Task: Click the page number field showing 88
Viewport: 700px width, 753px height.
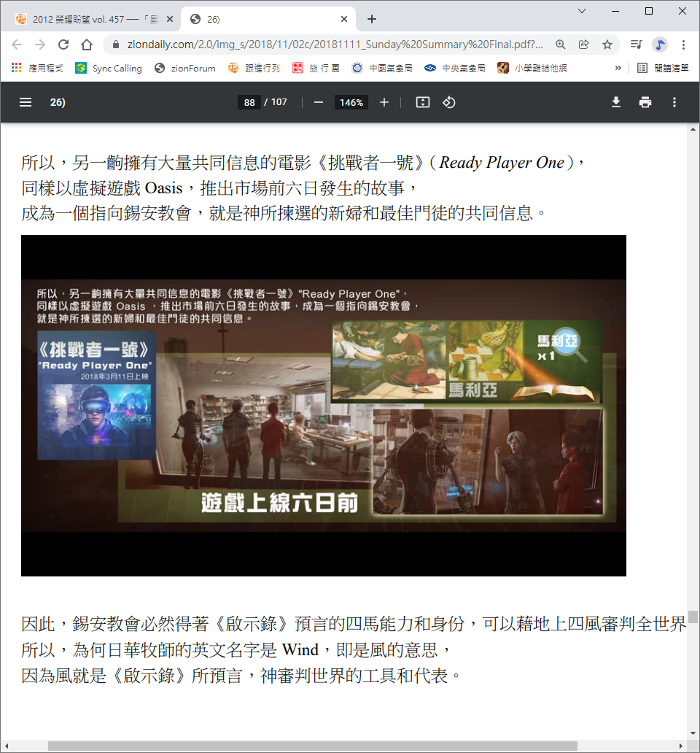Action: 249,102
